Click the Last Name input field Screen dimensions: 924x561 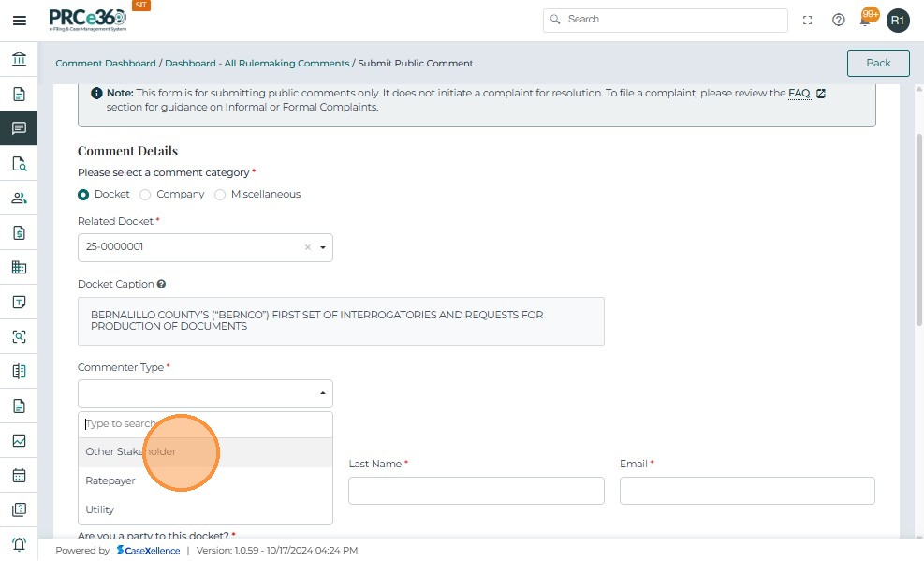pos(476,491)
